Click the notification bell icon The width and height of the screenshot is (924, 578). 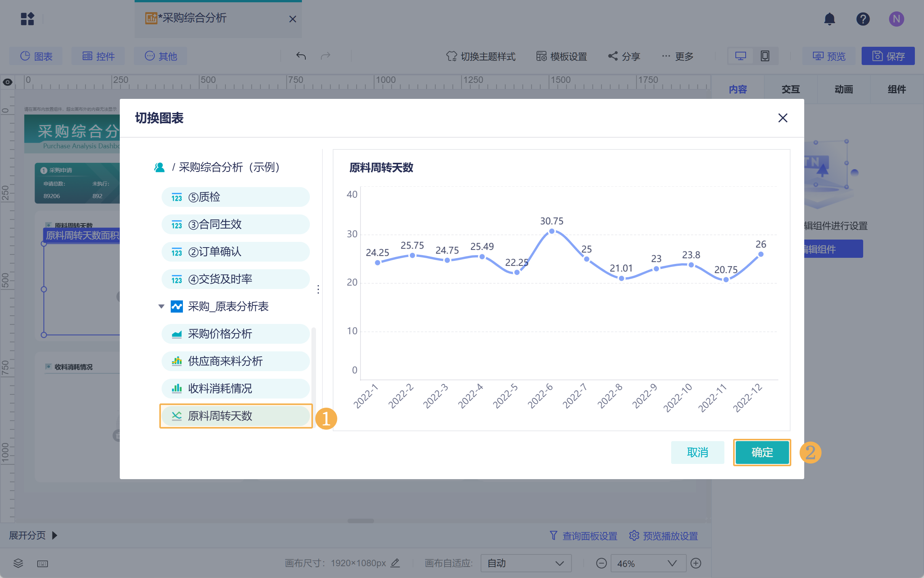(829, 19)
